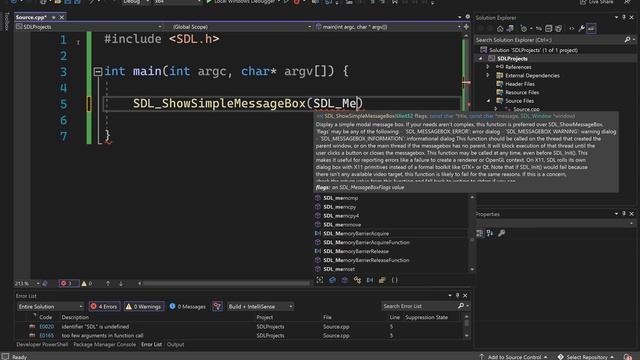640x360 pixels.
Task: Open the Global Scope dropdown
Action: point(238,27)
